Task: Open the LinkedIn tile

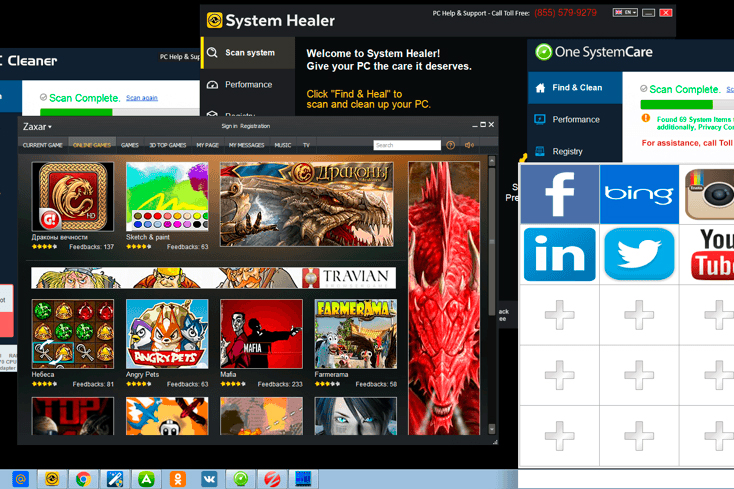Action: pos(559,254)
